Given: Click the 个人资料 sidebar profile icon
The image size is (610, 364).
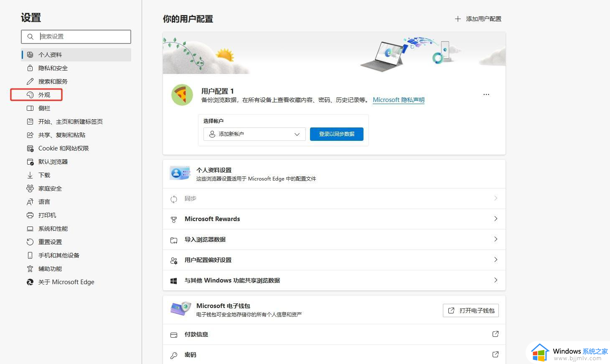Looking at the screenshot, I should point(30,55).
